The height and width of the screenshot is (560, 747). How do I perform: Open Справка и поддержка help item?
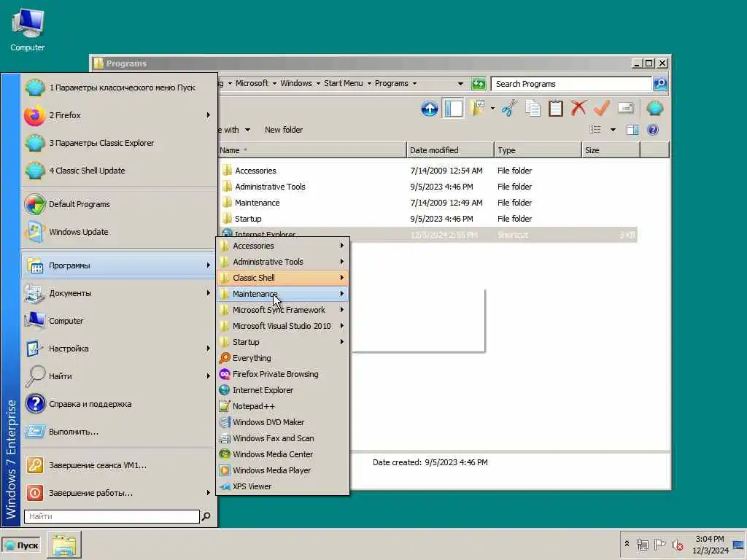tap(118, 404)
